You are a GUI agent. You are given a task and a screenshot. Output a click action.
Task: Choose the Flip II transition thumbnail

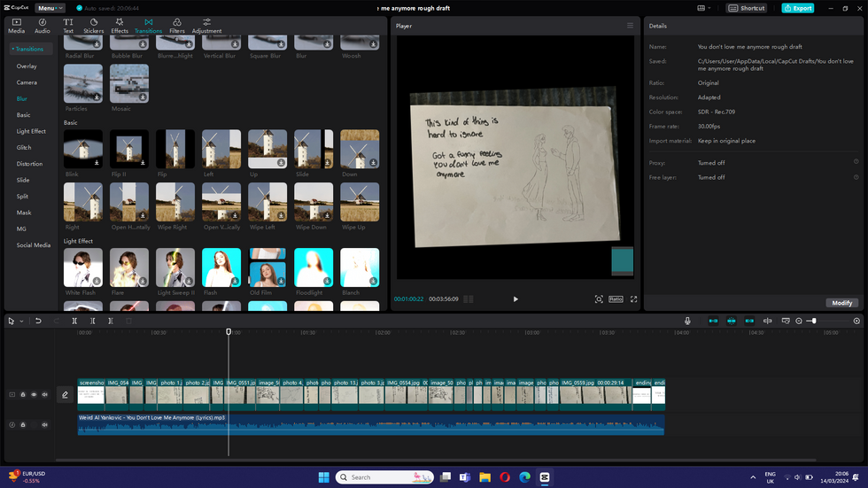click(129, 149)
